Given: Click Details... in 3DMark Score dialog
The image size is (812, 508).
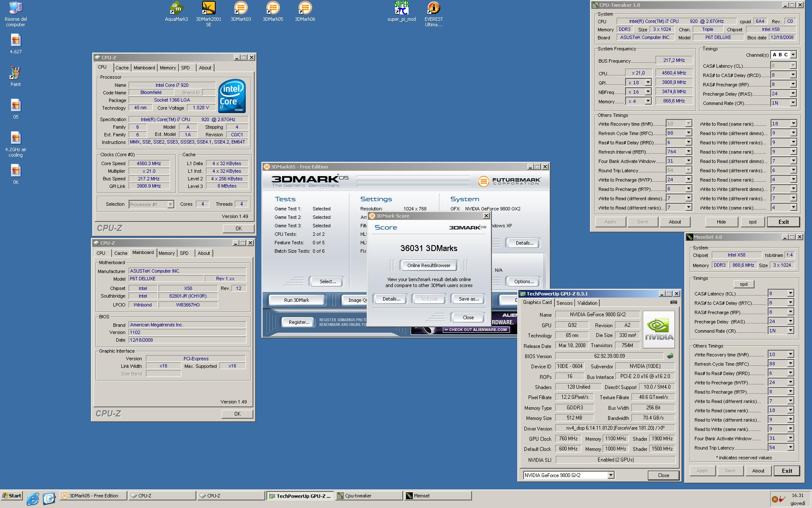Looking at the screenshot, I should pos(391,299).
